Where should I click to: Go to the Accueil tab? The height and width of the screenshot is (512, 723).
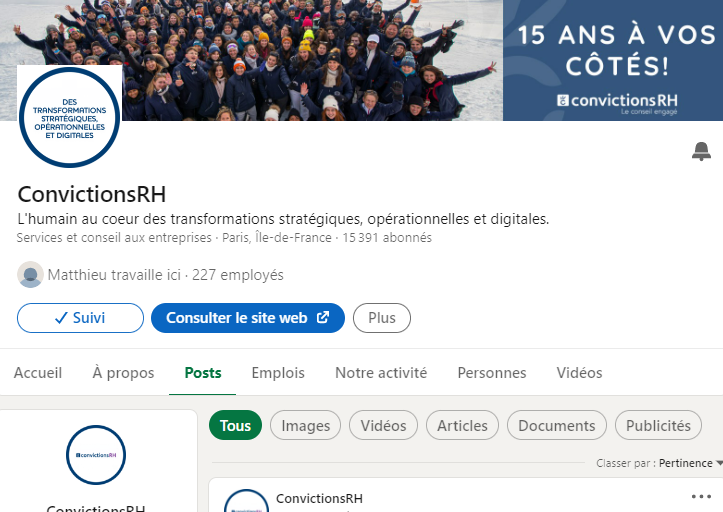pos(38,373)
